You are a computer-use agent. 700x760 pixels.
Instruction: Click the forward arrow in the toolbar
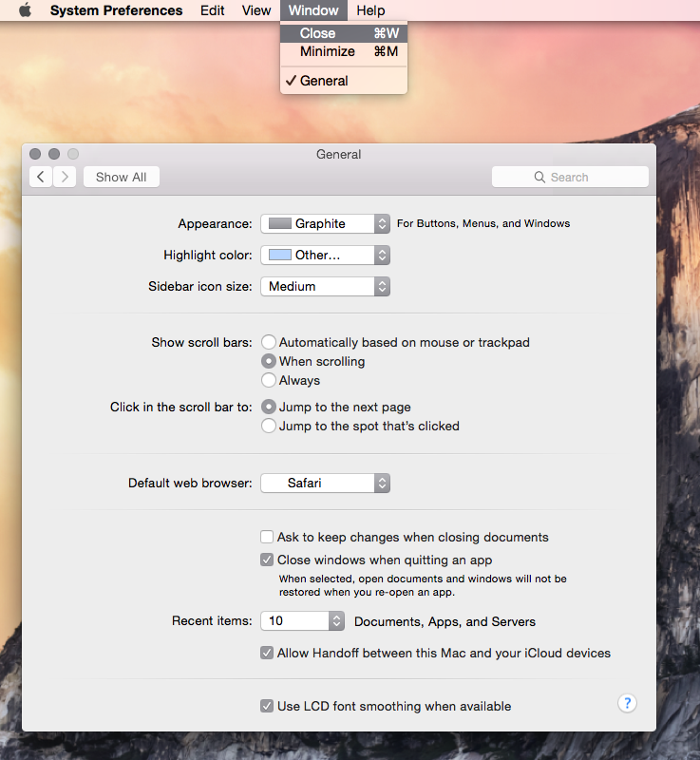click(x=65, y=177)
